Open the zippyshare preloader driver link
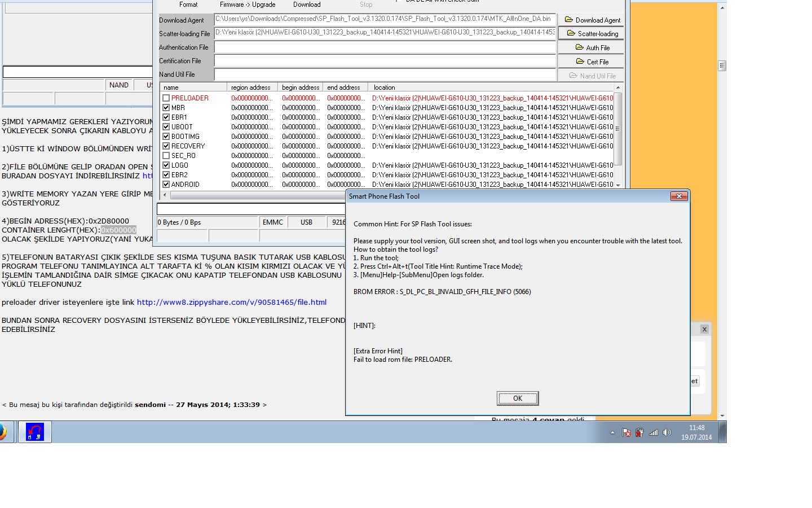The height and width of the screenshot is (508, 812). pyautogui.click(x=232, y=303)
